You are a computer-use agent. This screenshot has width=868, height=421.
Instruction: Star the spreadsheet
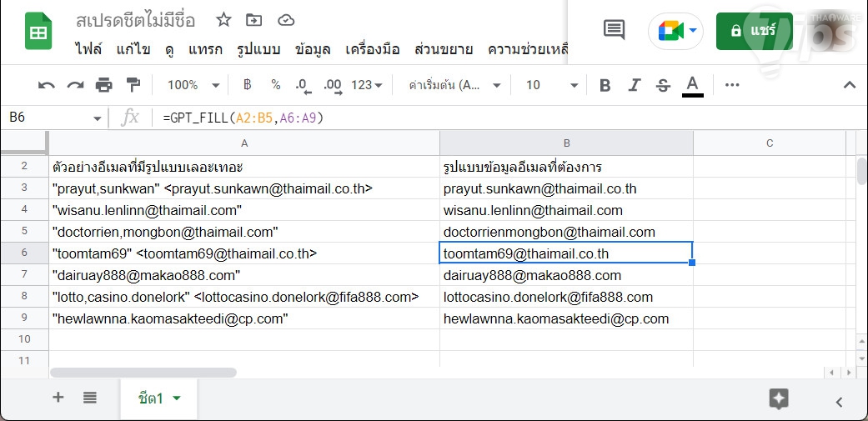pos(223,21)
